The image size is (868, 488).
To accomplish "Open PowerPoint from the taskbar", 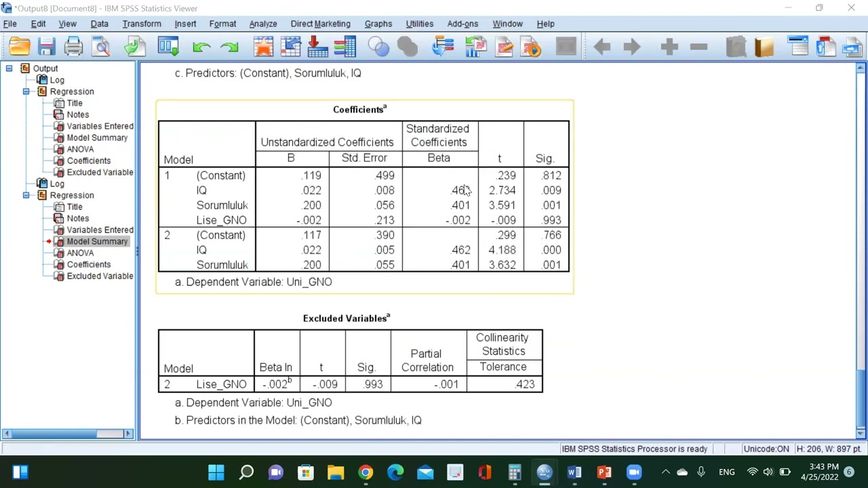I will [x=604, y=472].
